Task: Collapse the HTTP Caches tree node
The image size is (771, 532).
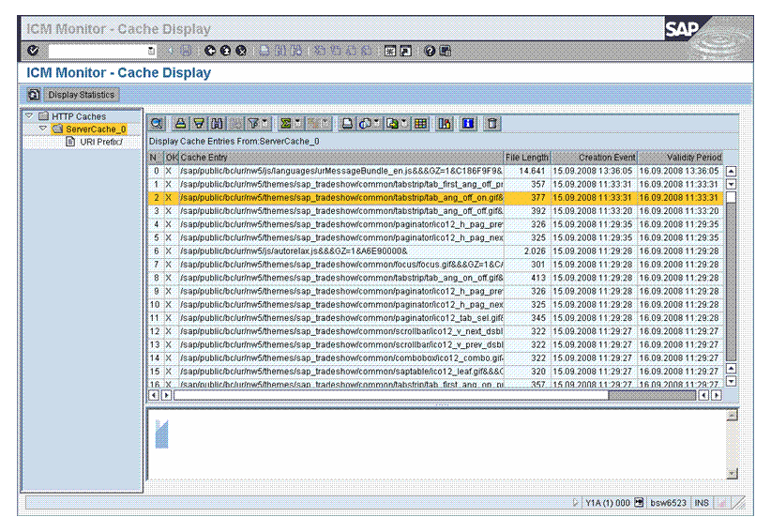Action: (29, 116)
